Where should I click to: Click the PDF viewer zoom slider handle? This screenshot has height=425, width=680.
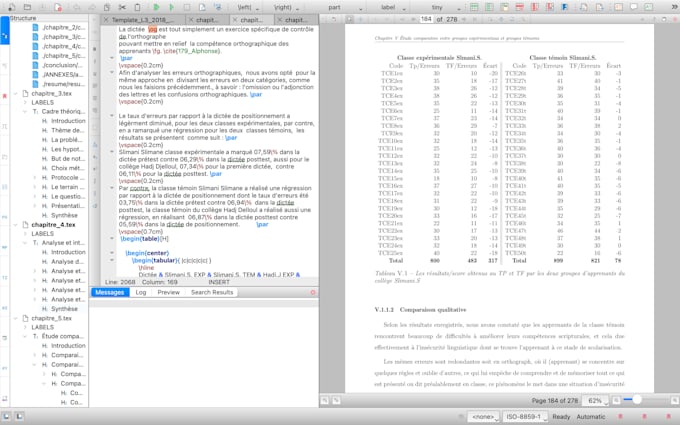(637, 399)
